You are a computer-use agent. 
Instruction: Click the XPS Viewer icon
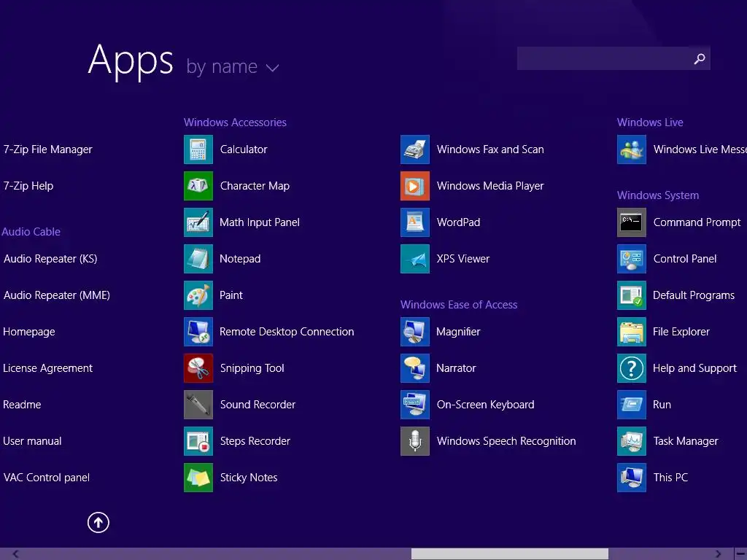[x=415, y=259]
